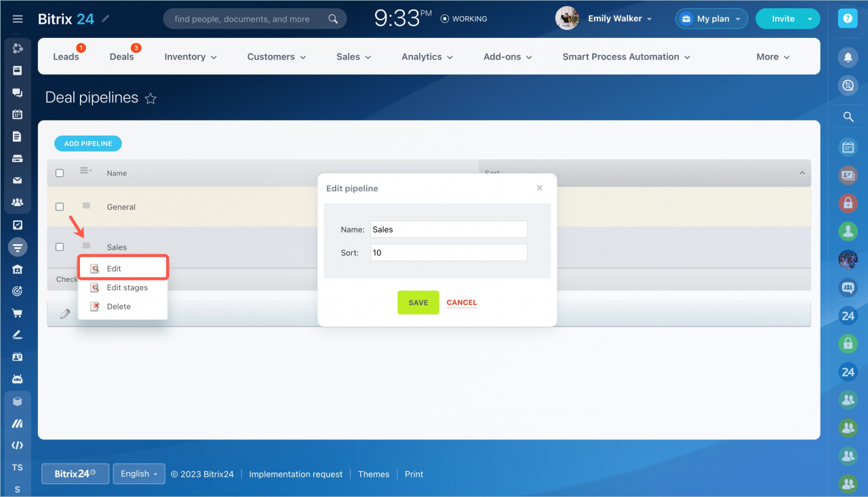Open the Marketing target icon in left sidebar
This screenshot has height=497, width=868.
click(18, 291)
